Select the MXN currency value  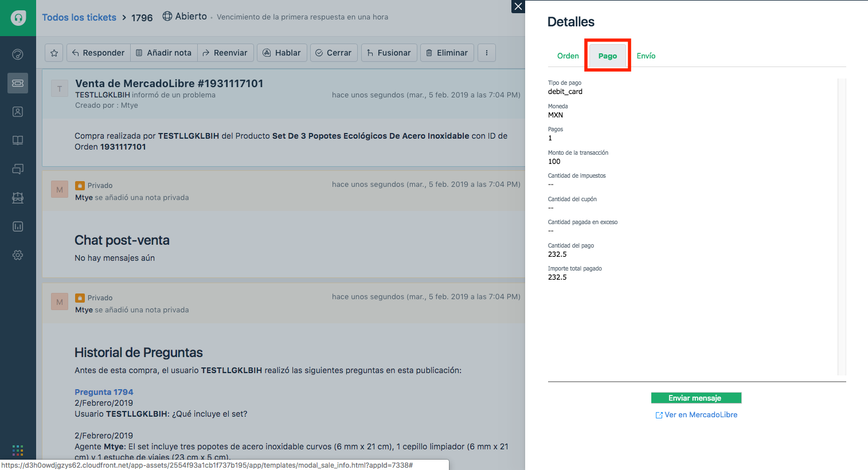556,115
